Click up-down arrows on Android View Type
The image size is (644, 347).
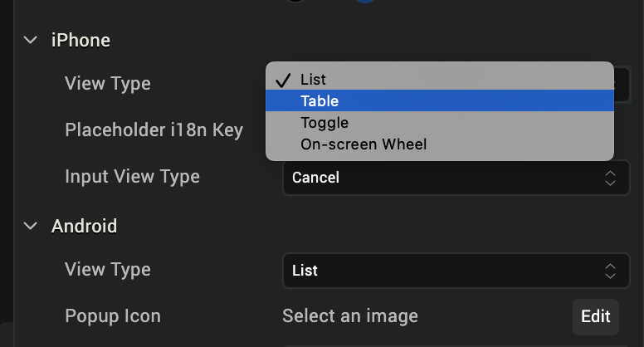pyautogui.click(x=610, y=271)
